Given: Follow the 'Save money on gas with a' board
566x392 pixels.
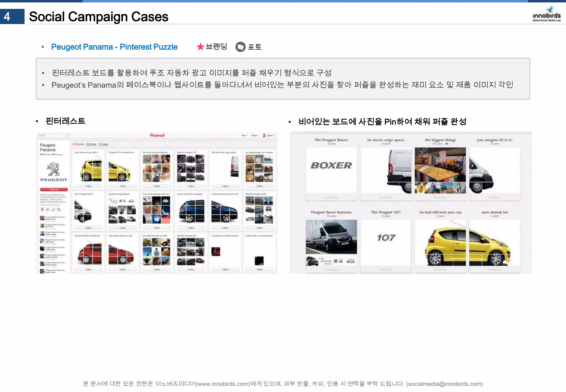Looking at the screenshot, I should (88, 186).
